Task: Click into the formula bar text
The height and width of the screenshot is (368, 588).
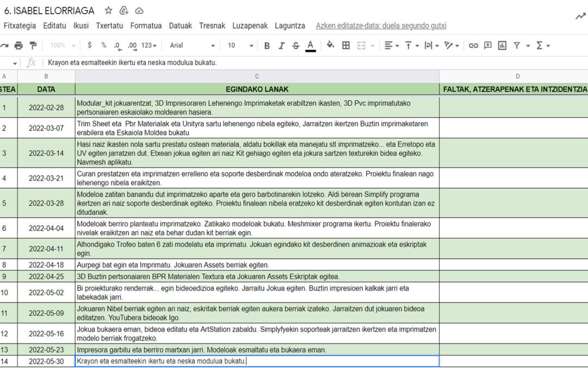Action: pyautogui.click(x=132, y=63)
